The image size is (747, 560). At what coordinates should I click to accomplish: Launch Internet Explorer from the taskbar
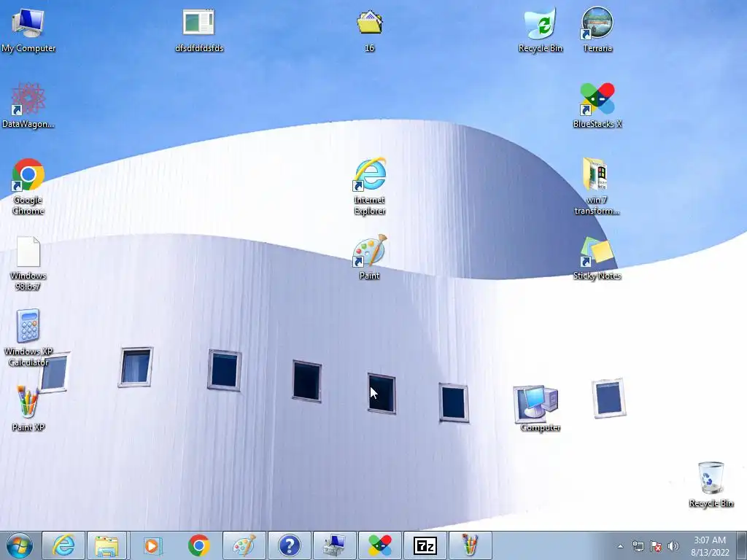(63, 545)
